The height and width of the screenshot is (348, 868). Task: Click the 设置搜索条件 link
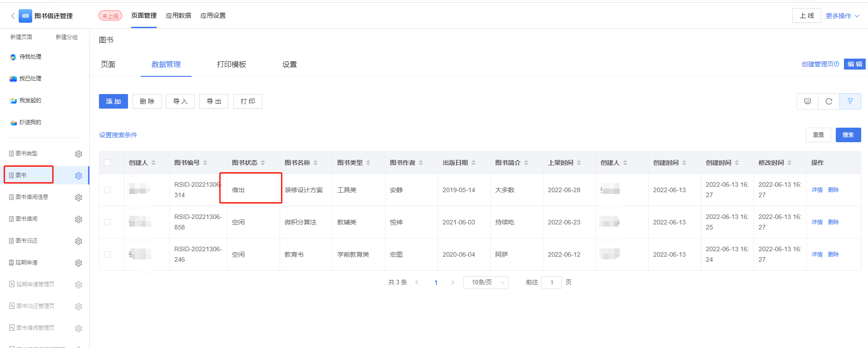(x=118, y=135)
